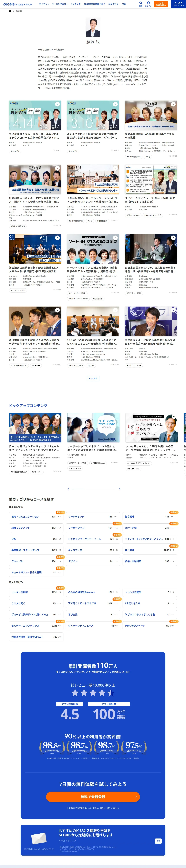The height and width of the screenshot is (868, 186).
Task: Select the #災害 tag
Action: point(148,157)
